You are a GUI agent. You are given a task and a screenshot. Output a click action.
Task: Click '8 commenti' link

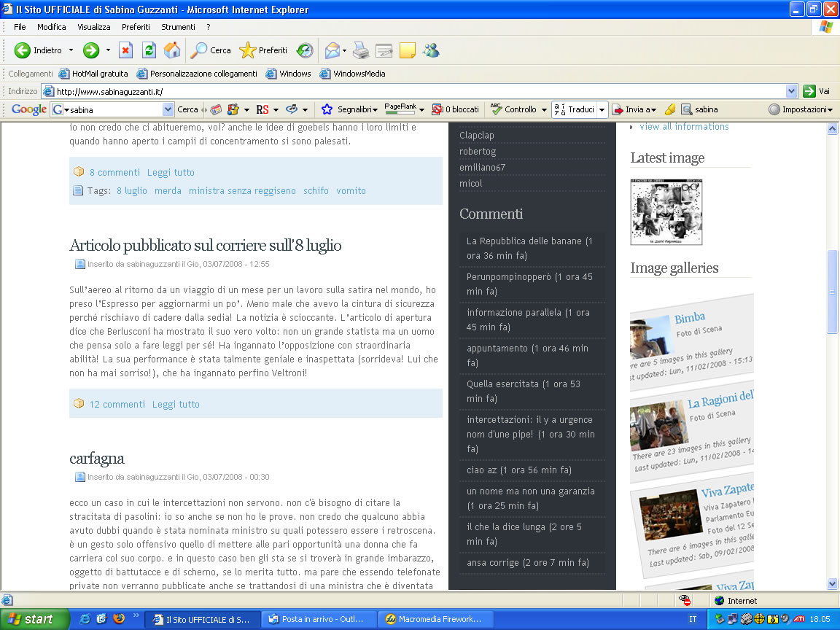(x=114, y=173)
